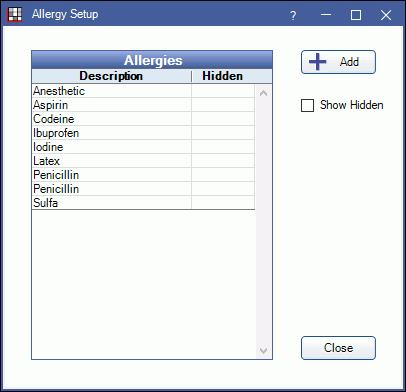Viewport: 406px width, 392px height.
Task: Select the Iodine allergy row
Action: click(143, 147)
